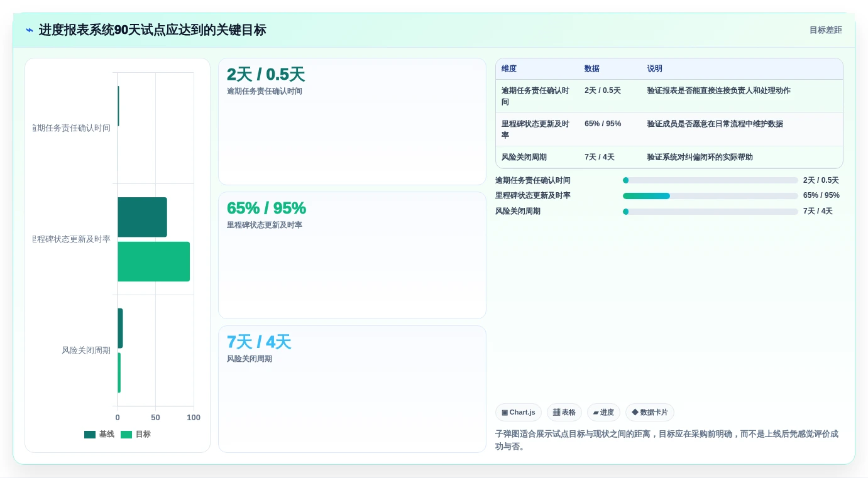Click the 子弹图适合展示 footer note
The height and width of the screenshot is (478, 868).
[667, 440]
